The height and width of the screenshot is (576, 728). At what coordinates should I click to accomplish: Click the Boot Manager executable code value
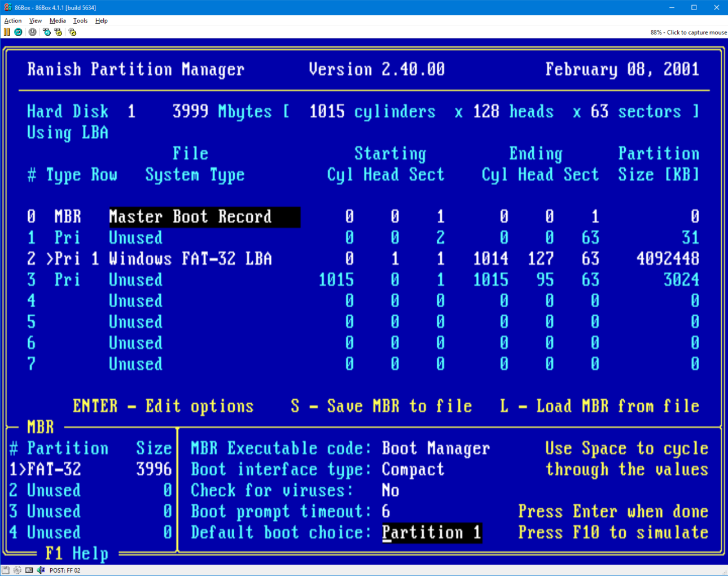[x=436, y=448]
